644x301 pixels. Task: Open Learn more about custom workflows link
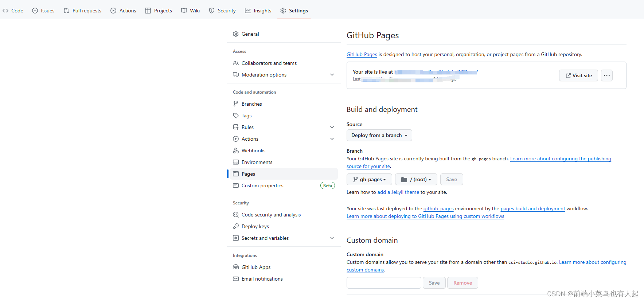coord(425,216)
